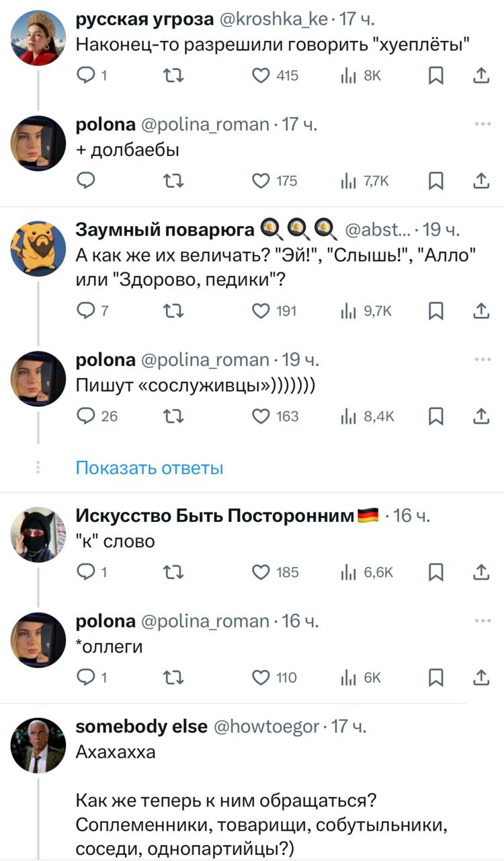Bookmark the "Пишут «сослуживцы»" reply
This screenshot has width=504, height=861.
coord(437,416)
